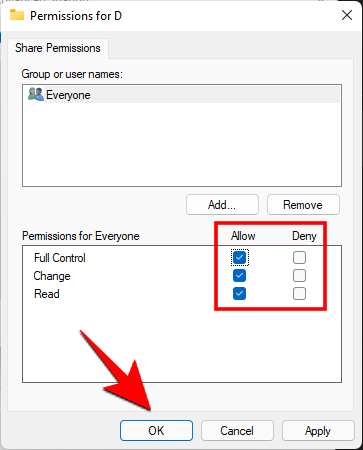Click the folder icon in the title bar
The width and height of the screenshot is (363, 450).
[17, 15]
